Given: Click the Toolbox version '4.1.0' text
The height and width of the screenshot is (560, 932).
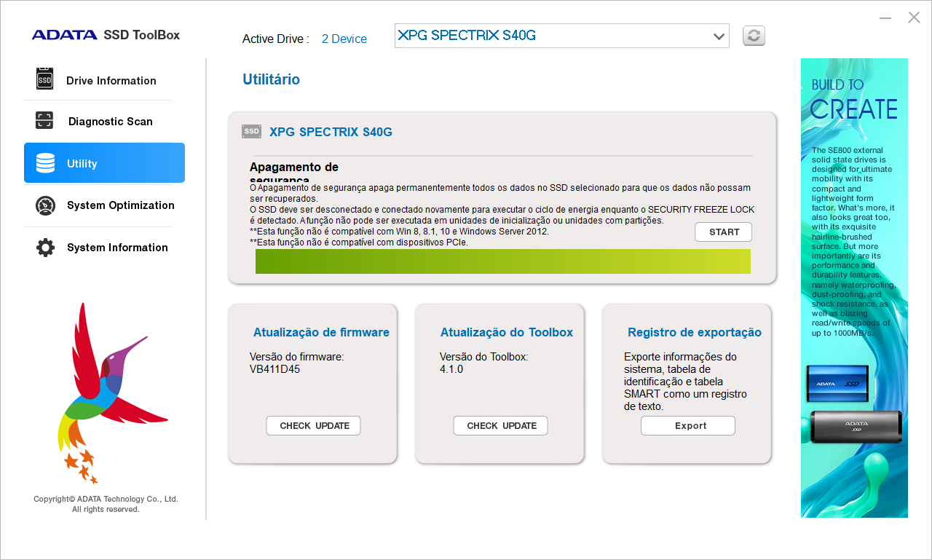Looking at the screenshot, I should (451, 369).
